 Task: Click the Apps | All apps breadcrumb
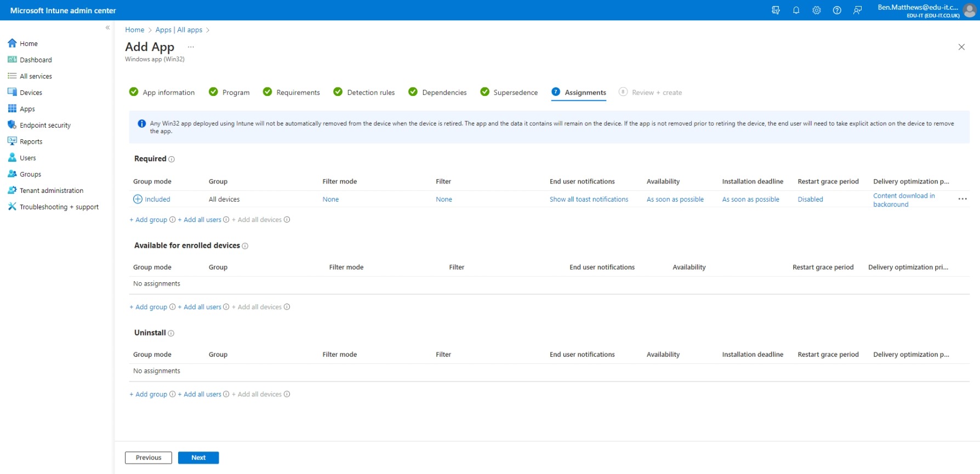(179, 30)
